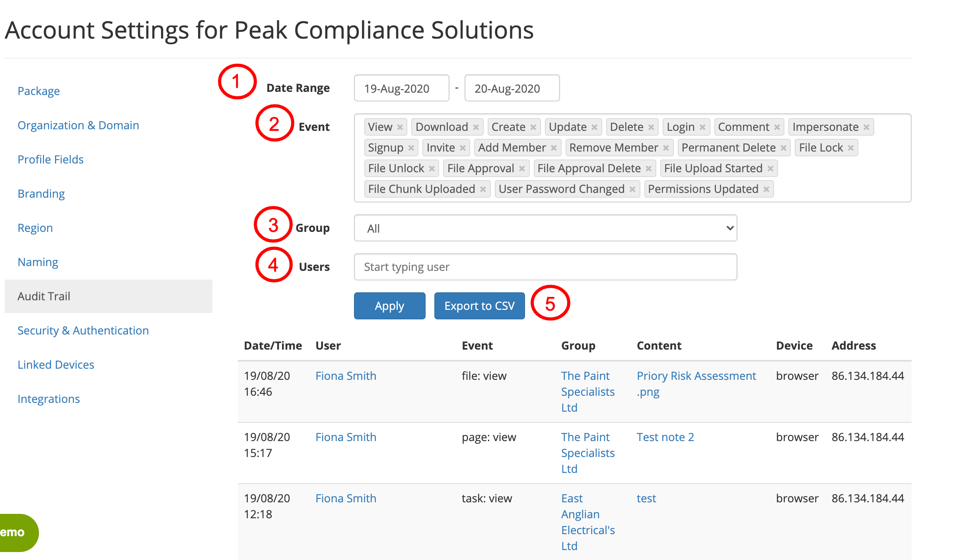Remove the Invite event tag

pos(463,148)
